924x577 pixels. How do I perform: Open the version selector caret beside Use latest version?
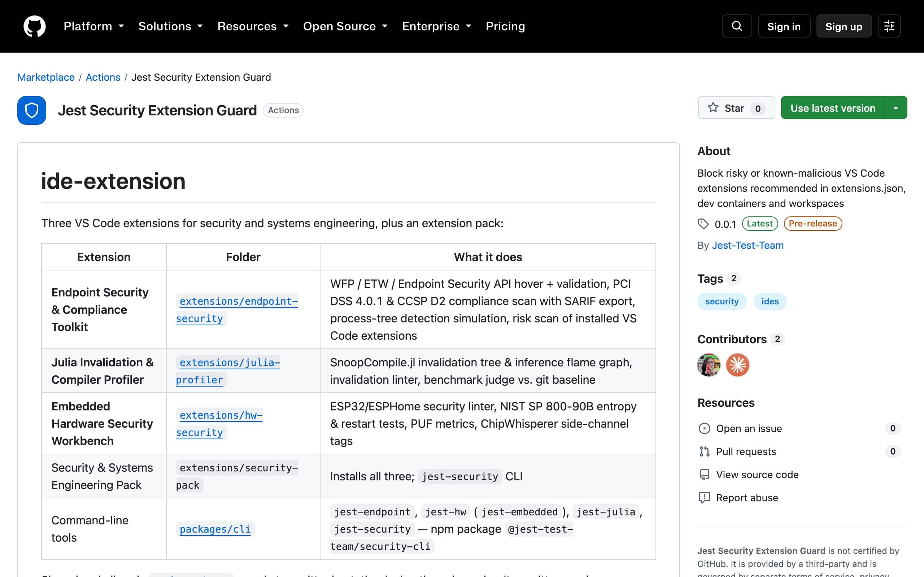(x=896, y=108)
